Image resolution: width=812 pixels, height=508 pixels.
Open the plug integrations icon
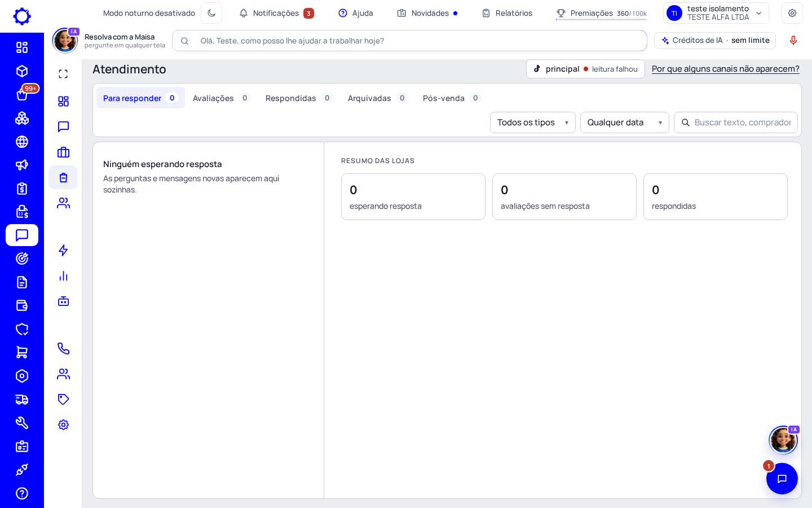tap(22, 470)
